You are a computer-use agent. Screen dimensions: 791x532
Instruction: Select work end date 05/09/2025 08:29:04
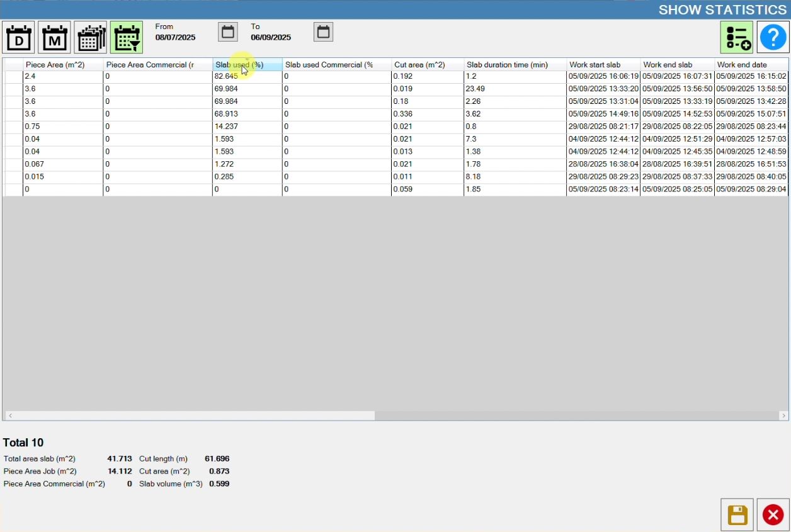click(751, 190)
